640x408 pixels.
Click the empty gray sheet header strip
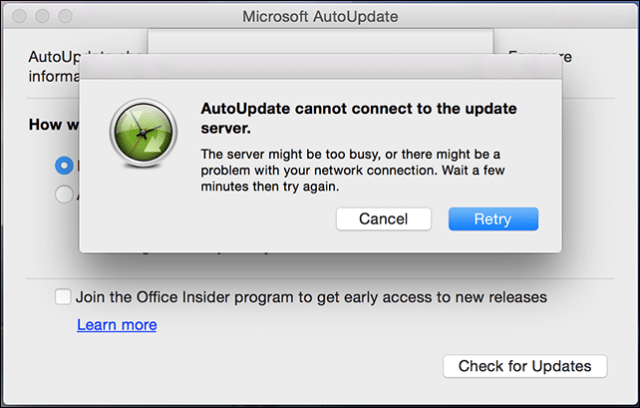click(x=320, y=67)
